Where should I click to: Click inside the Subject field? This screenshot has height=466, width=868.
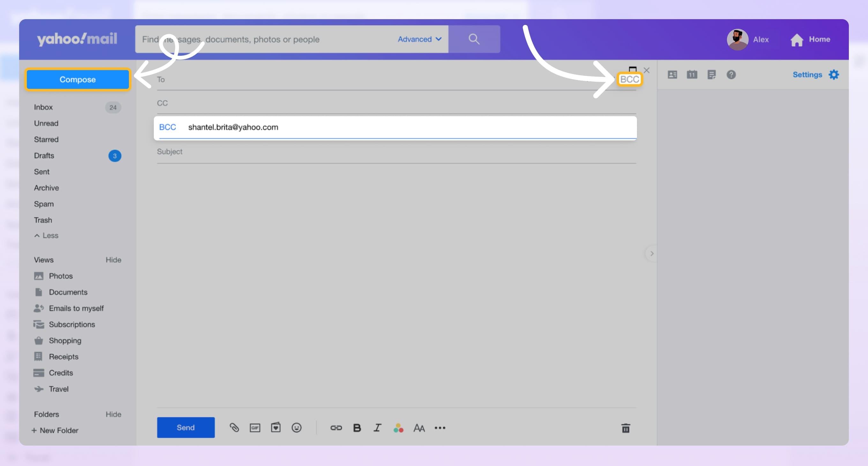pos(303,152)
